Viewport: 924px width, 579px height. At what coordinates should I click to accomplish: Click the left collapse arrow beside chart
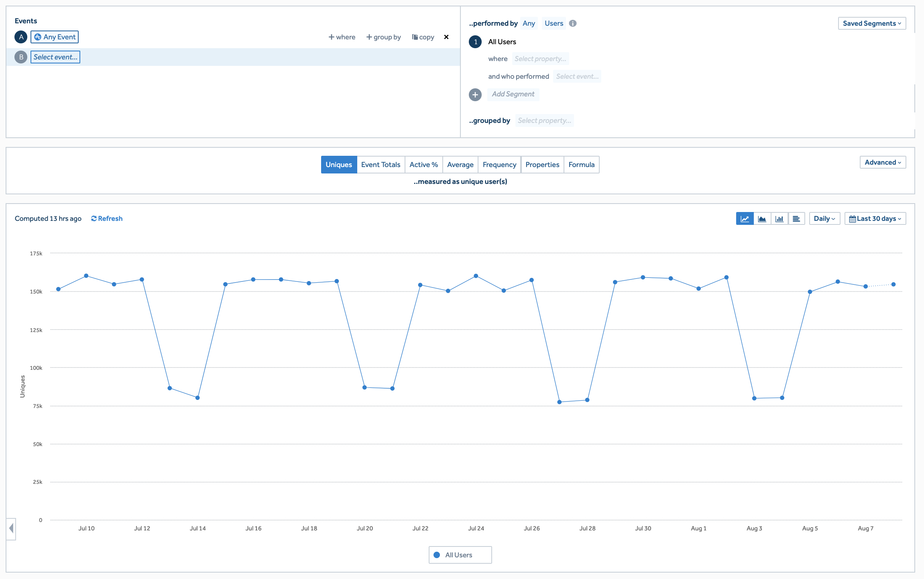coord(11,528)
